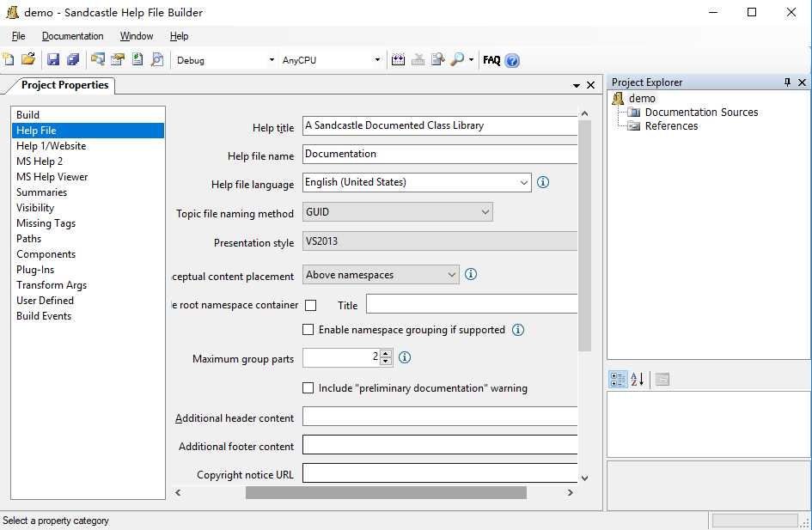The height and width of the screenshot is (530, 812).
Task: Open the FAQ toolbar button
Action: pos(491,60)
